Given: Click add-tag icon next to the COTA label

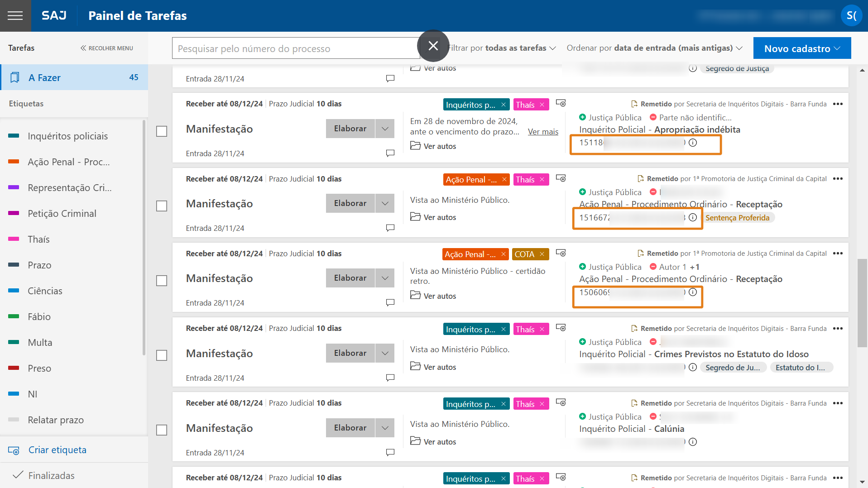Looking at the screenshot, I should click(x=561, y=253).
